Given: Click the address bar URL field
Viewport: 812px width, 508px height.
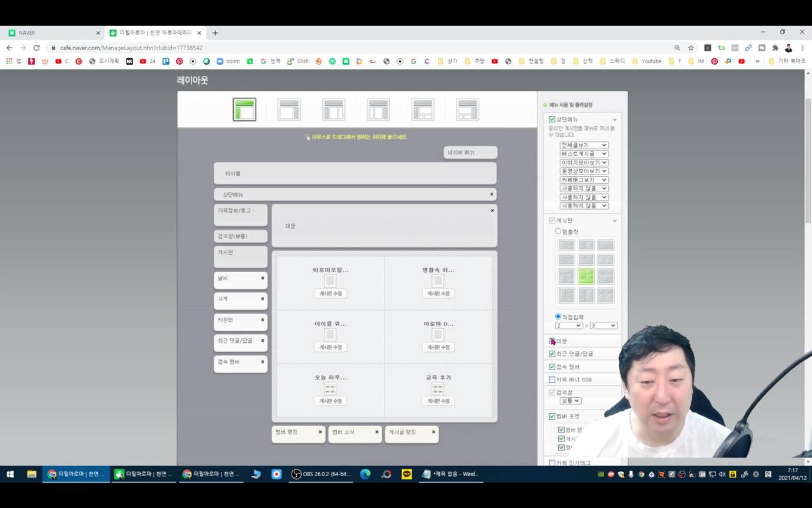Looking at the screenshot, I should coord(359,48).
